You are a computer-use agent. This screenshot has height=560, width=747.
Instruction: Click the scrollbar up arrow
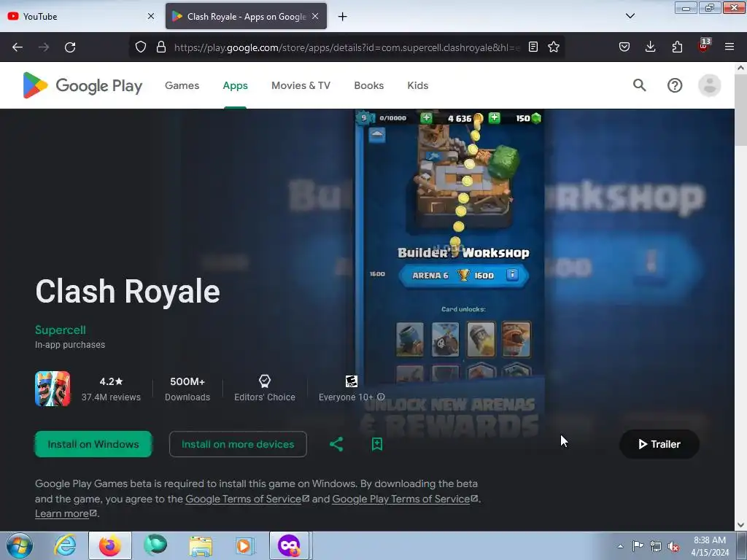coord(740,68)
